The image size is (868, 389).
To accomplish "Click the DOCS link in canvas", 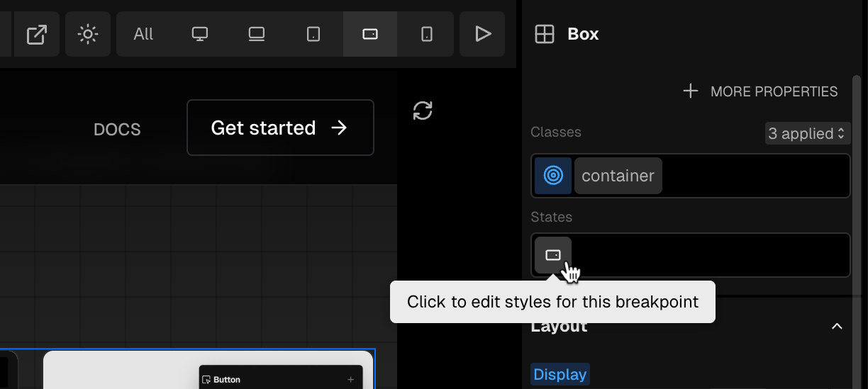I will [x=117, y=130].
